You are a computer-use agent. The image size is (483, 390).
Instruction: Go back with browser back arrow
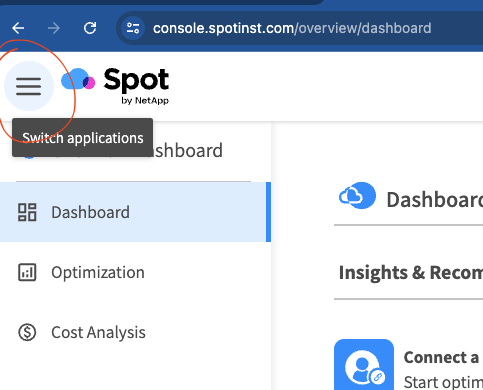coord(18,28)
